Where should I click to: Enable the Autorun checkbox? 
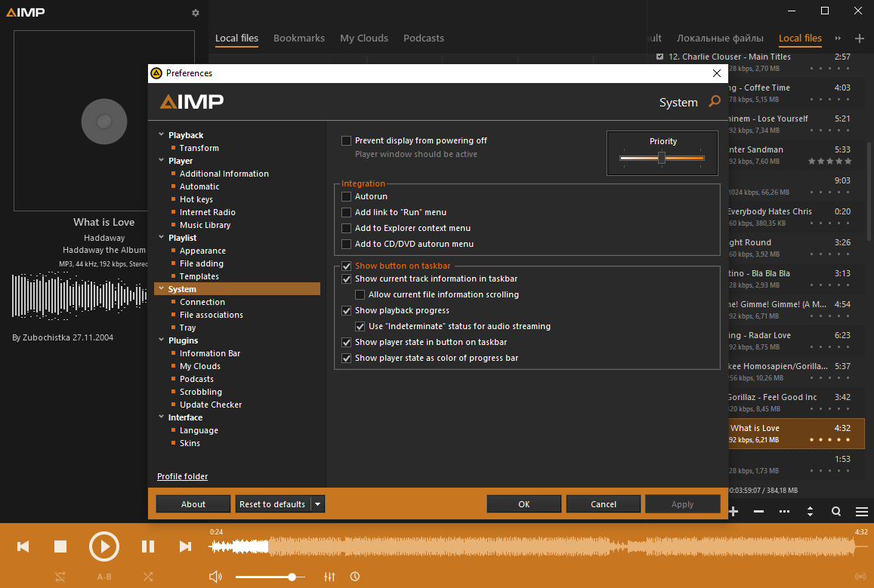click(346, 196)
